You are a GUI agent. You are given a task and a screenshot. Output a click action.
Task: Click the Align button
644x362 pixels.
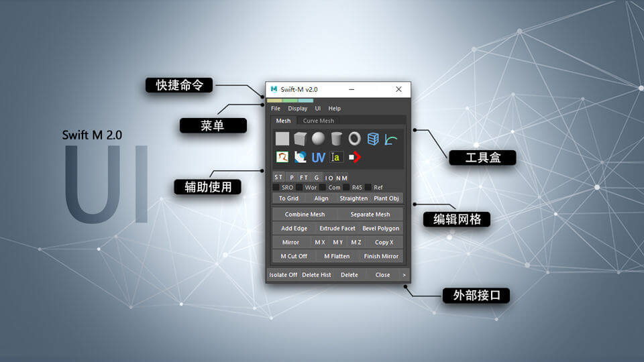tap(321, 198)
